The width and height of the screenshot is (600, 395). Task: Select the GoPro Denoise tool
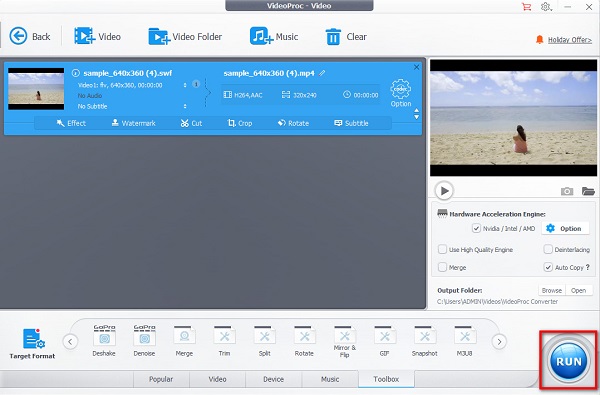[x=144, y=341]
